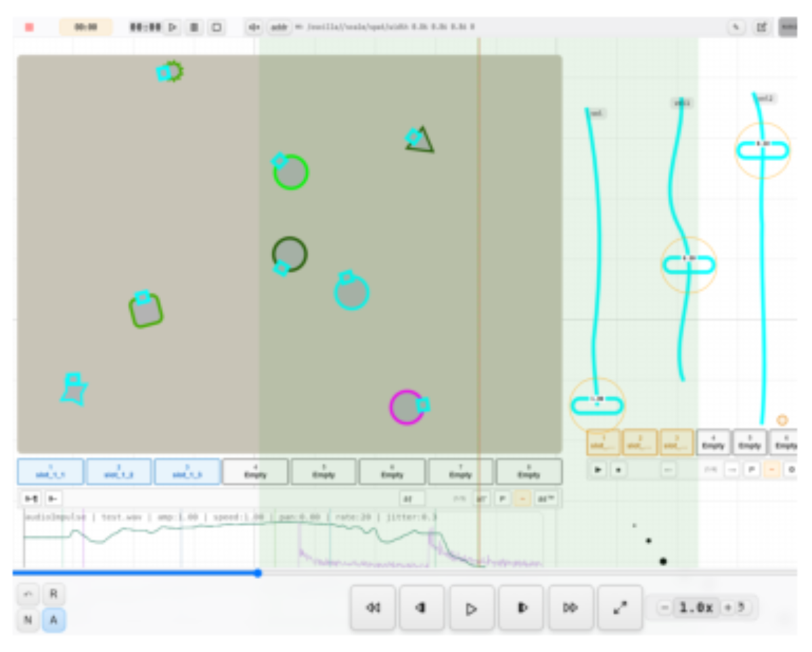Select Empty slot 4 in right panel

click(713, 443)
